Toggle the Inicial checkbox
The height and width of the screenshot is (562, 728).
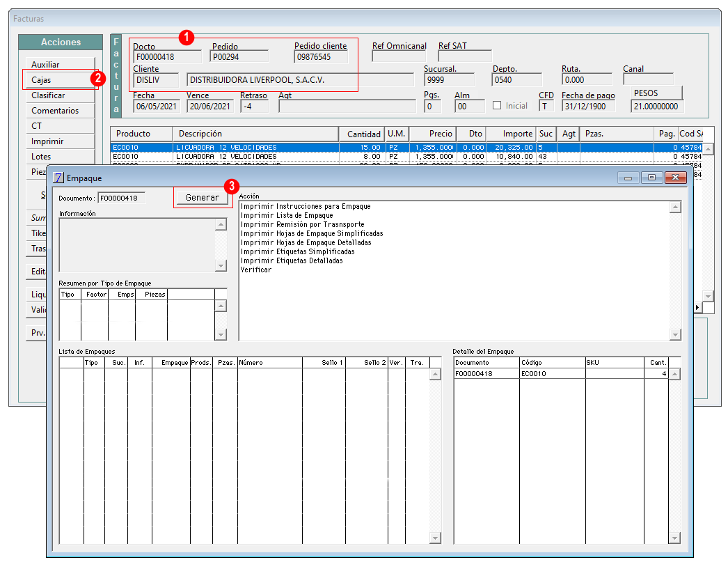coord(497,105)
